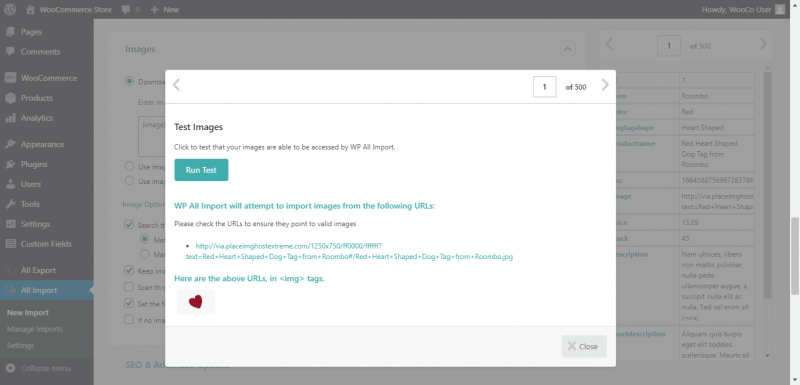Screen dimensions: 800x385
Task: Click the home icon beside WooCommerce Store
Action: pos(31,9)
